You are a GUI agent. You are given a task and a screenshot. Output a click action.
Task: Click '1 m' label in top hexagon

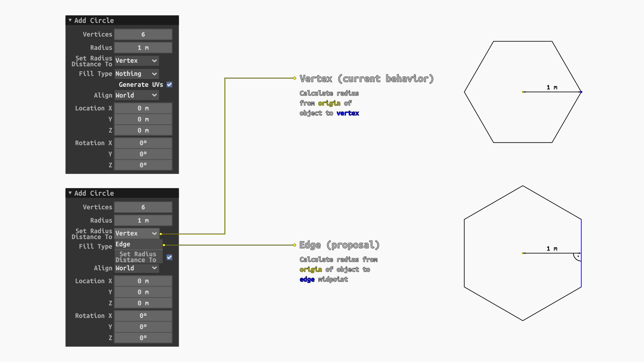[552, 87]
